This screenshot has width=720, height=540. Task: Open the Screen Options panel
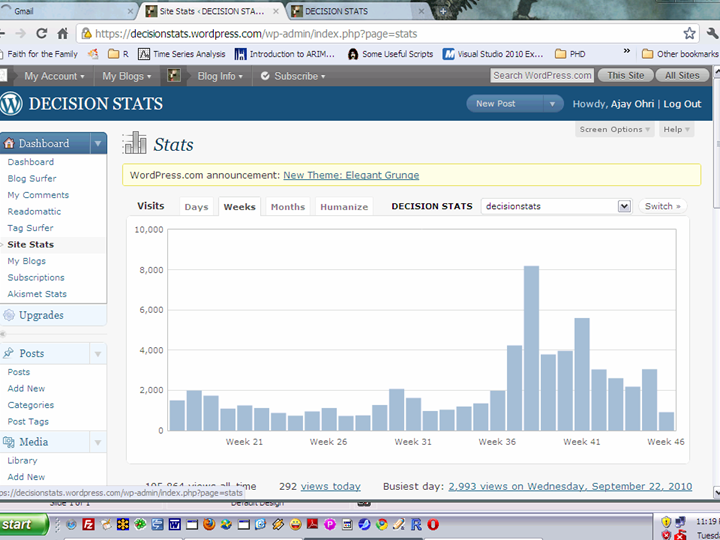tap(614, 129)
